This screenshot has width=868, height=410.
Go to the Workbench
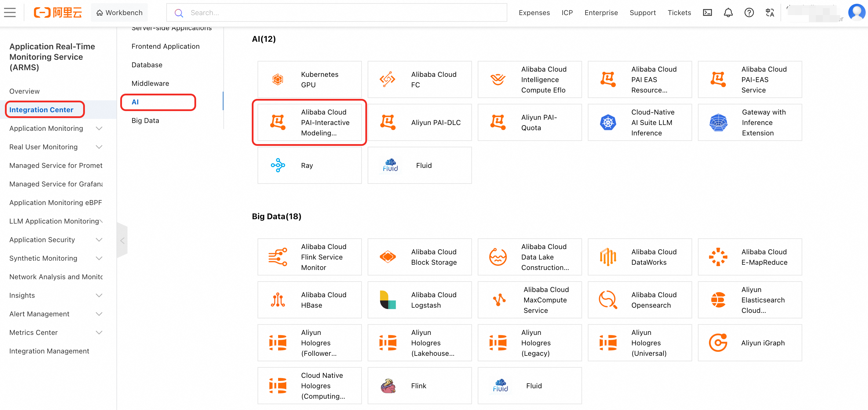pos(119,12)
